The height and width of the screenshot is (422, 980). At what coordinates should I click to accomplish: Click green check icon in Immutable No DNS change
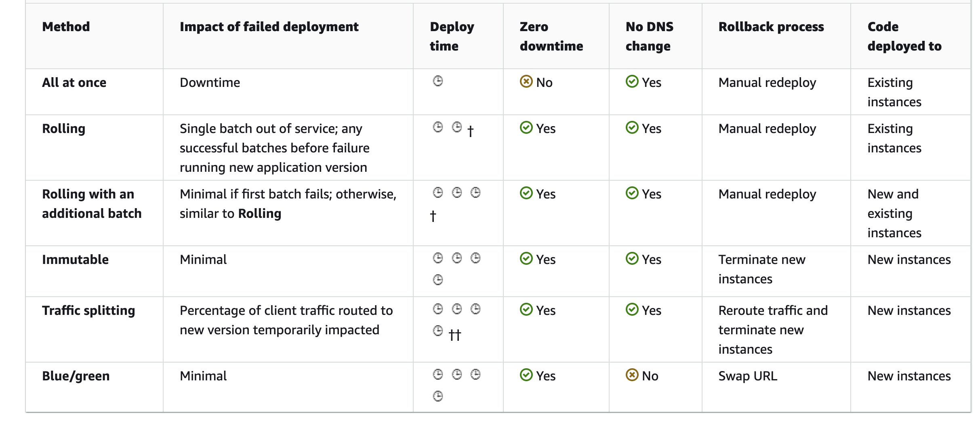point(632,258)
